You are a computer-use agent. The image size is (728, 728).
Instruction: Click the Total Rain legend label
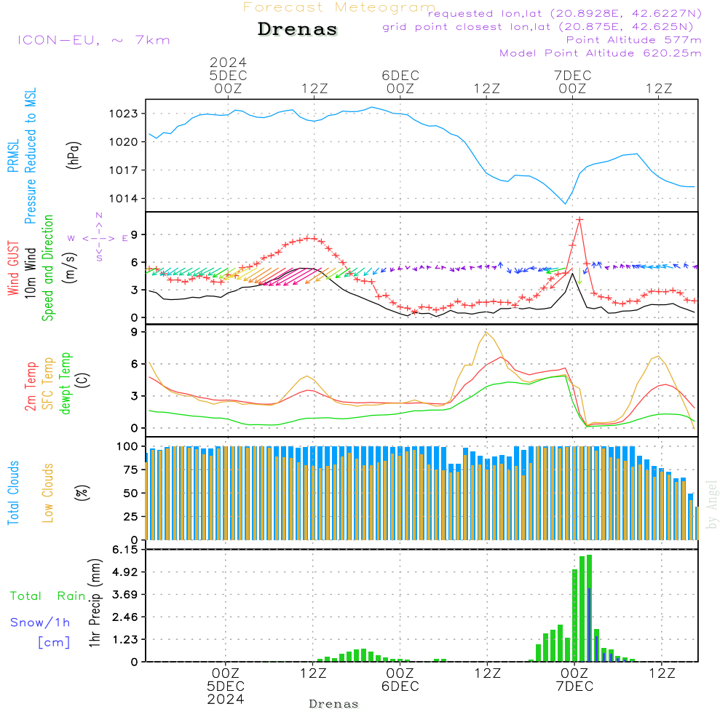point(48,596)
